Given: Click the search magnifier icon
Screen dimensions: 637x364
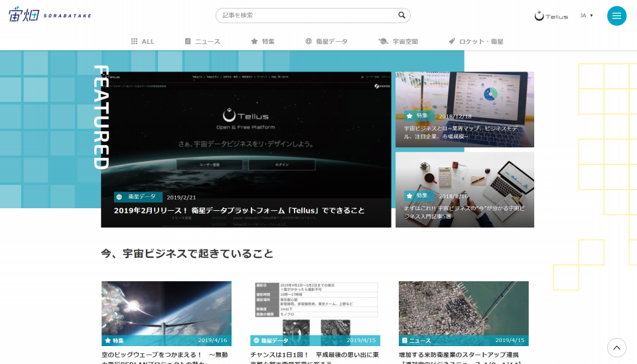Looking at the screenshot, I should click(x=401, y=15).
